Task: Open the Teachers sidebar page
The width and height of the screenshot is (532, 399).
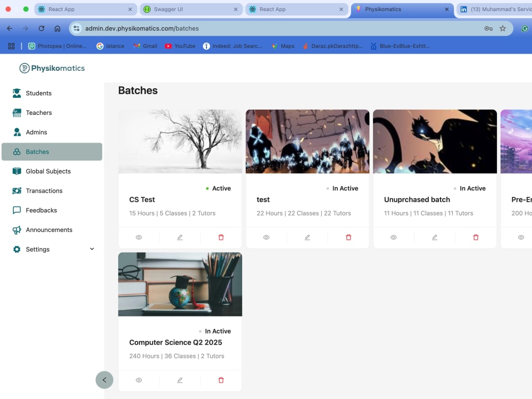Action: [52, 113]
